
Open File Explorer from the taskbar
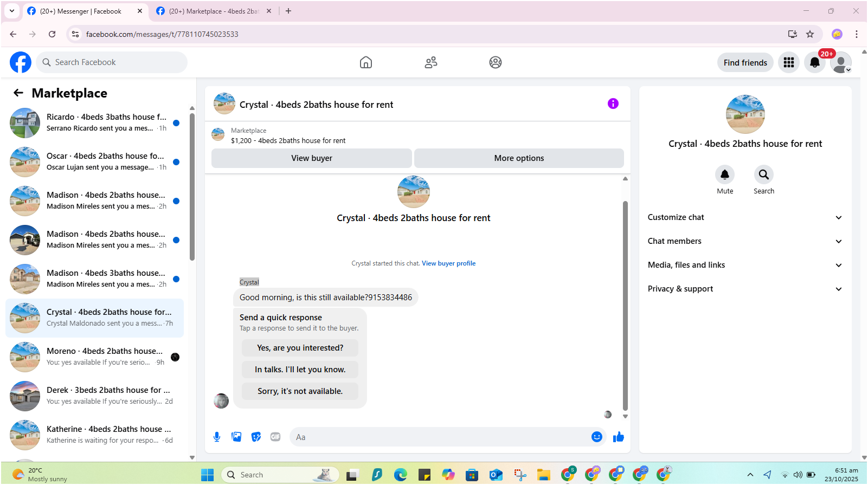pos(544,475)
